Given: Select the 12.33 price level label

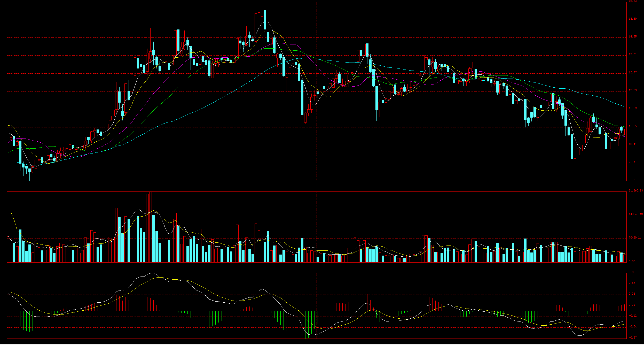Looking at the screenshot, I should coord(633,90).
